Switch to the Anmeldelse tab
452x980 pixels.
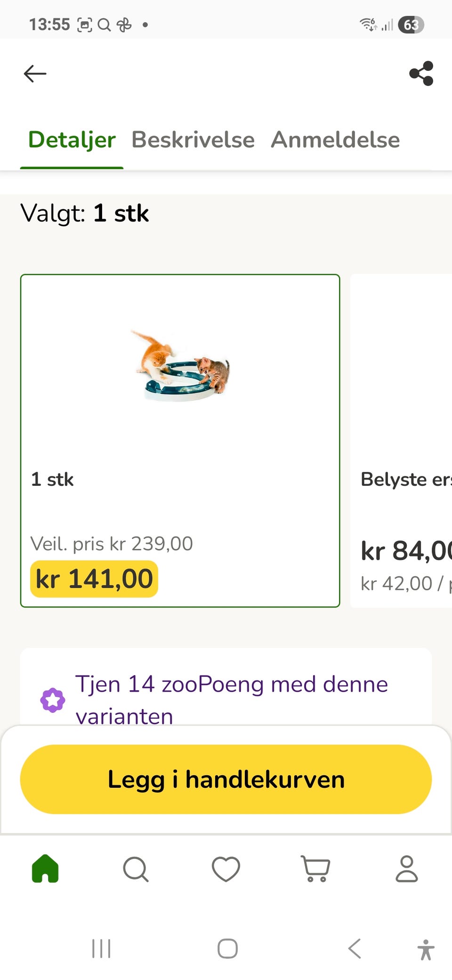click(335, 140)
